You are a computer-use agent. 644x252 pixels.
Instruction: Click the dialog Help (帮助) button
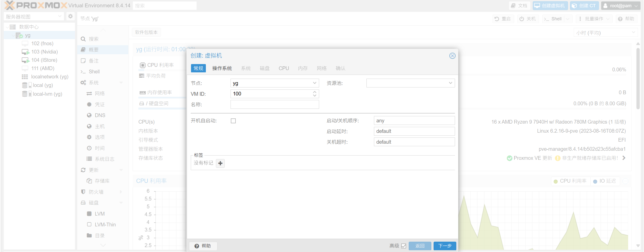(203, 246)
